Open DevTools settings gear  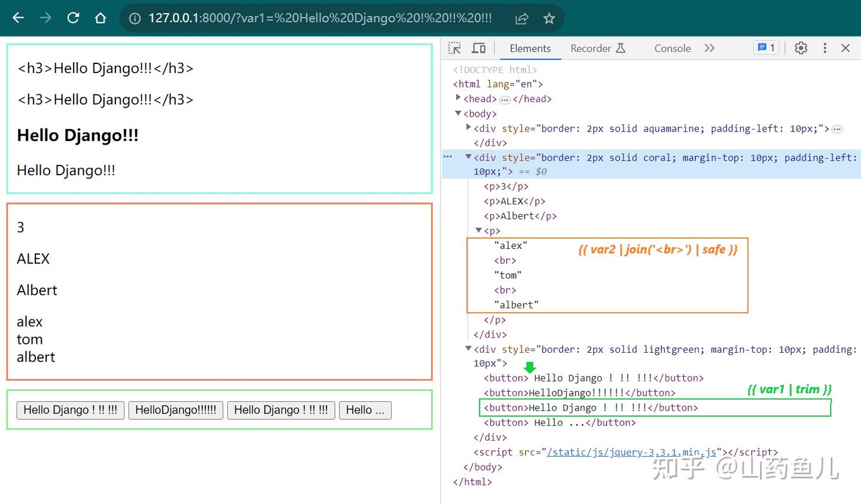801,48
